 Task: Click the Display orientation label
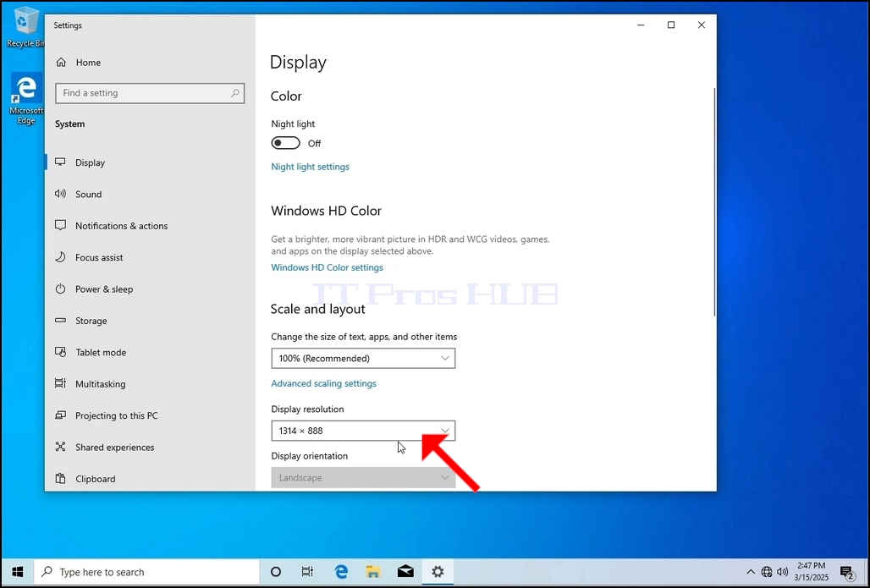310,456
